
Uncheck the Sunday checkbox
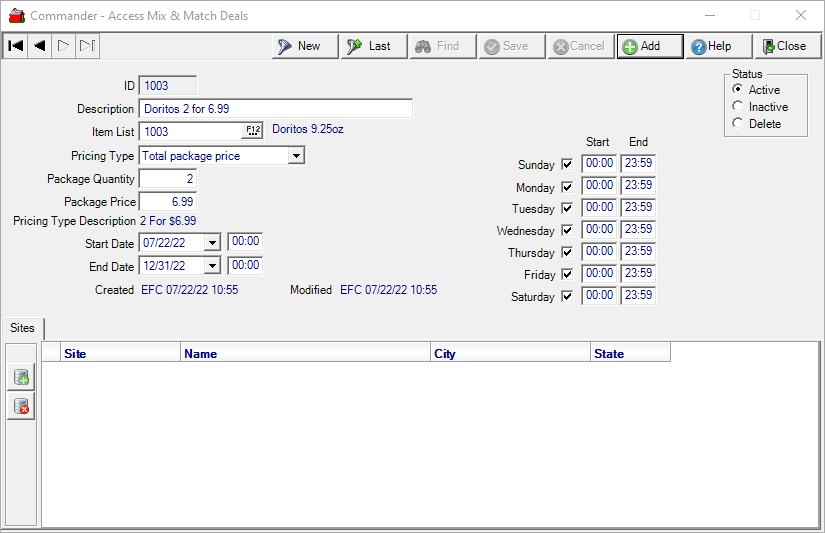coord(567,164)
